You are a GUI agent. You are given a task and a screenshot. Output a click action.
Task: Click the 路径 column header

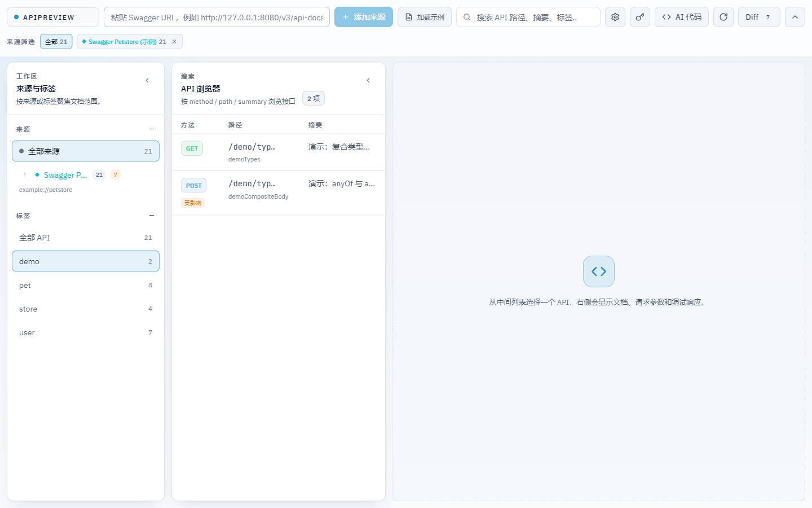click(235, 125)
